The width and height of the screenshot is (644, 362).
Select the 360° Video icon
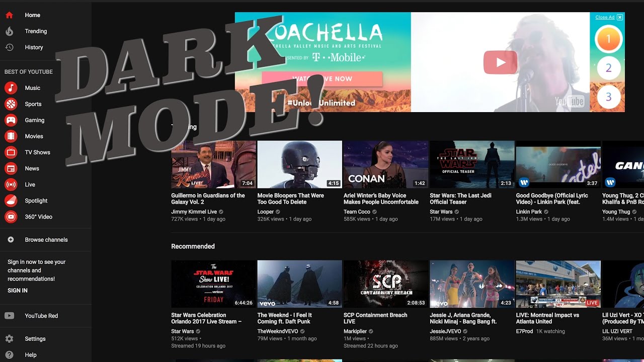point(11,217)
